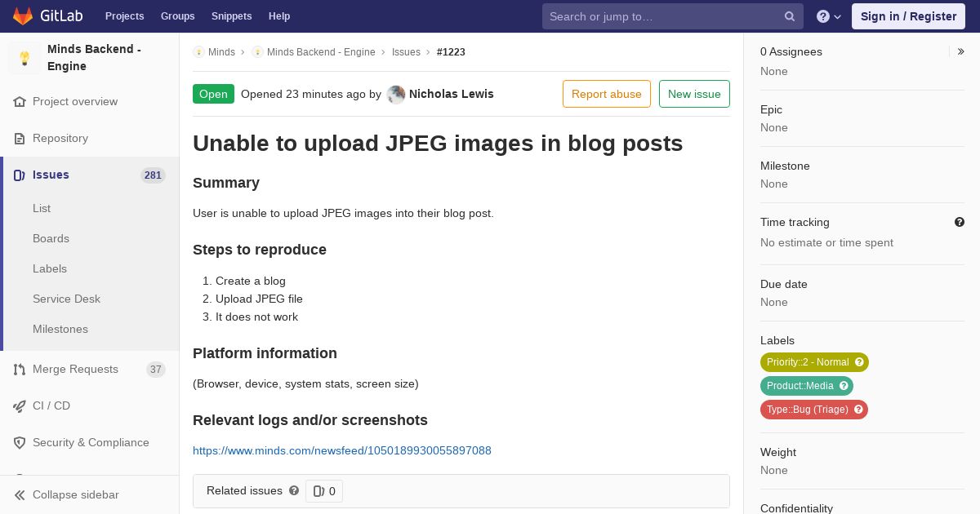Viewport: 980px width, 514px height.
Task: Click Time tracking help icon
Action: coord(960,222)
